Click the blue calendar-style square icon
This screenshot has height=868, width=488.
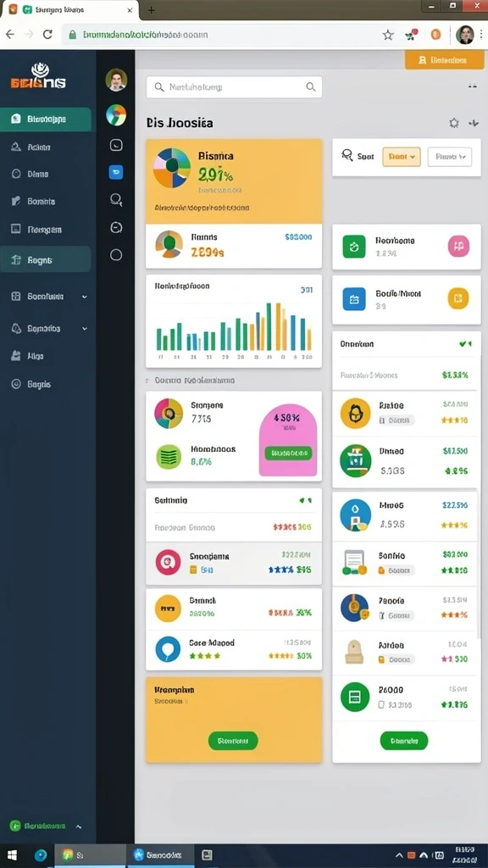[354, 298]
